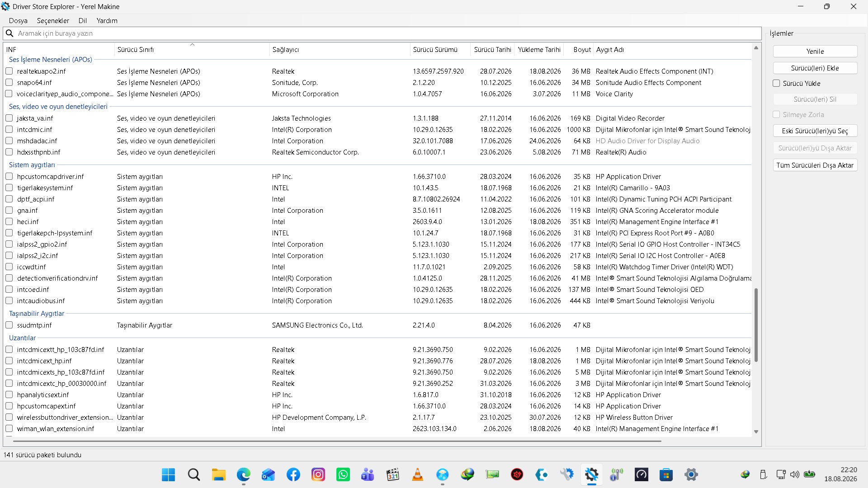Open Outlook from the taskbar
Viewport: 868px width, 488px height.
(x=269, y=474)
